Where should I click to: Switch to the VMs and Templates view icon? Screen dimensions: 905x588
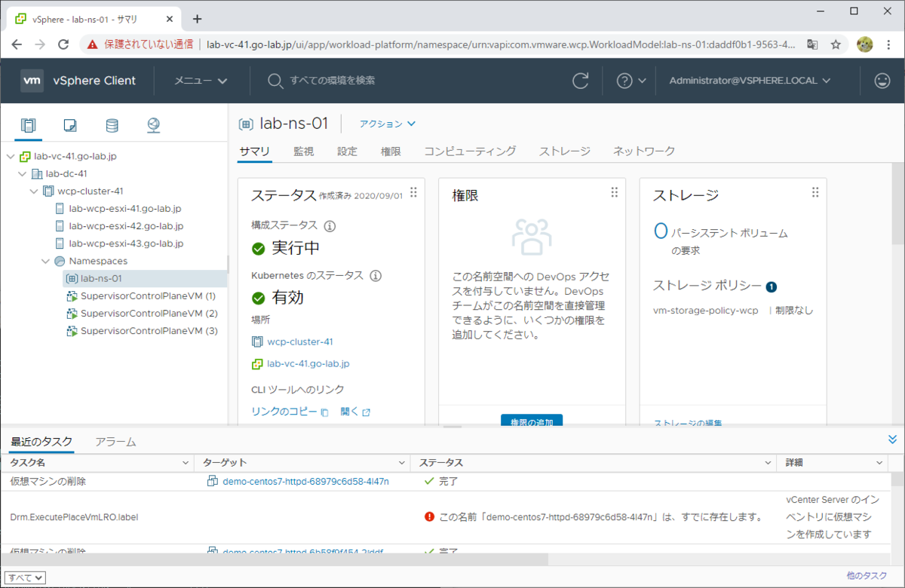[69, 125]
